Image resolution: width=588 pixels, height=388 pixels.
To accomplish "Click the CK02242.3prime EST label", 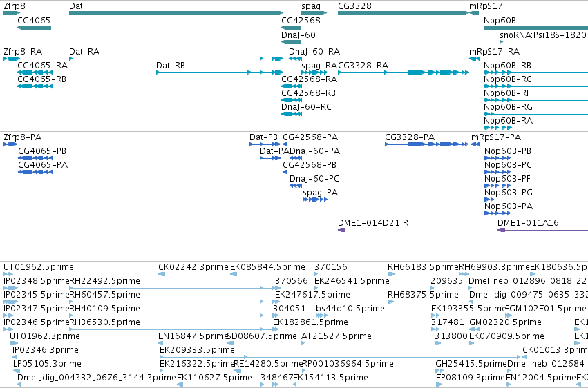I will 193,267.
